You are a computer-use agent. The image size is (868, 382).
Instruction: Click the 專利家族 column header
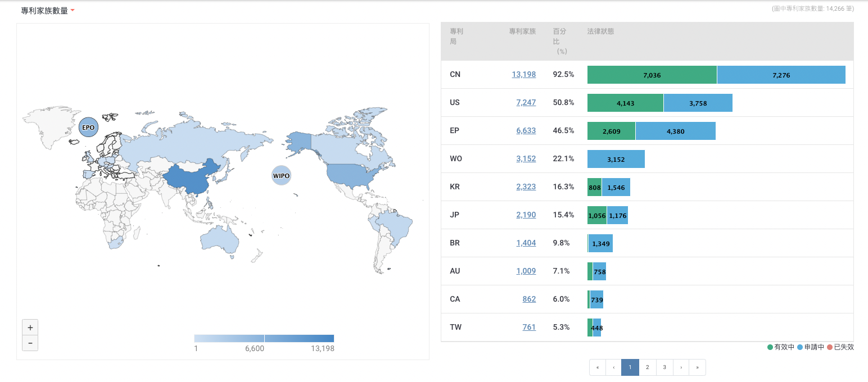click(x=522, y=31)
